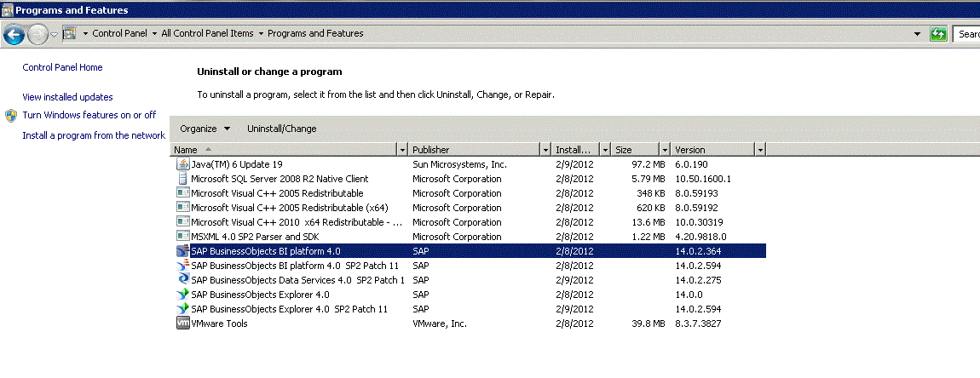Open the Organize menu
Image resolution: width=980 pixels, height=378 pixels.
(205, 129)
